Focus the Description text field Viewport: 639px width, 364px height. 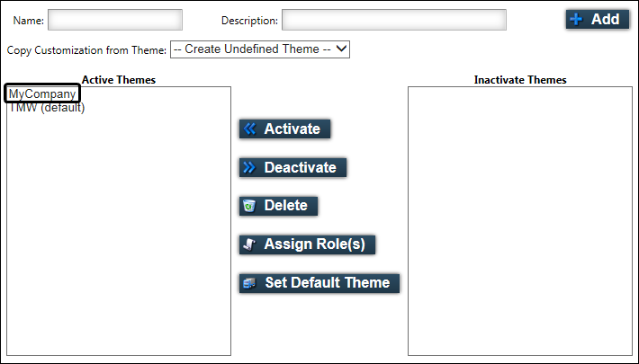pos(393,20)
